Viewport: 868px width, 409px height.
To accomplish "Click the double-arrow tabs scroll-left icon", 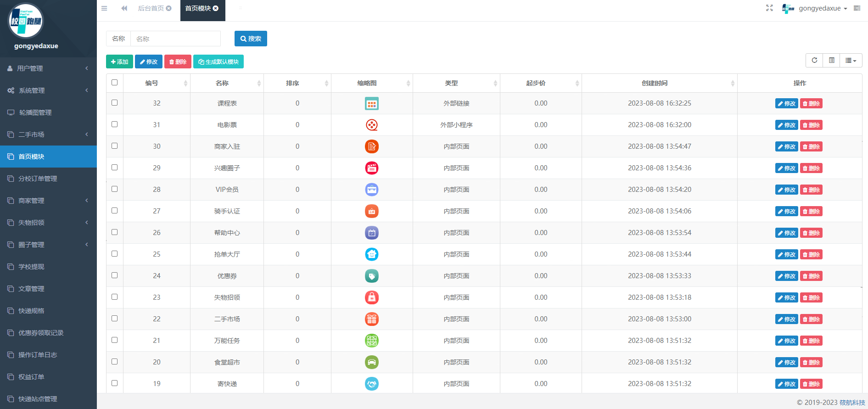I will coord(124,8).
